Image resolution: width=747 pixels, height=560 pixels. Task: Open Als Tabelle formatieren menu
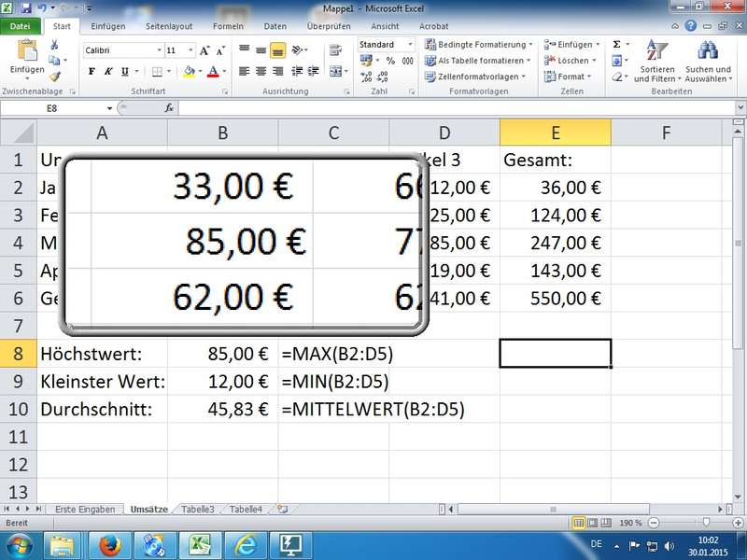point(477,61)
